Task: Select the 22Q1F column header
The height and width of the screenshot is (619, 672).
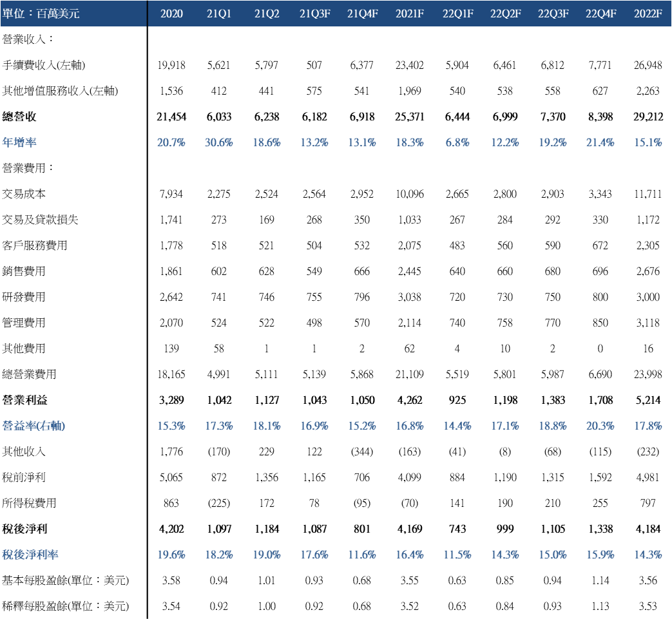Action: (457, 14)
